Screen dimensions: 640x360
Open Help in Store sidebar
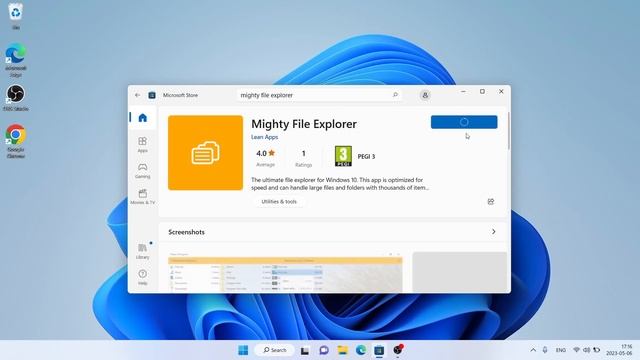click(142, 277)
